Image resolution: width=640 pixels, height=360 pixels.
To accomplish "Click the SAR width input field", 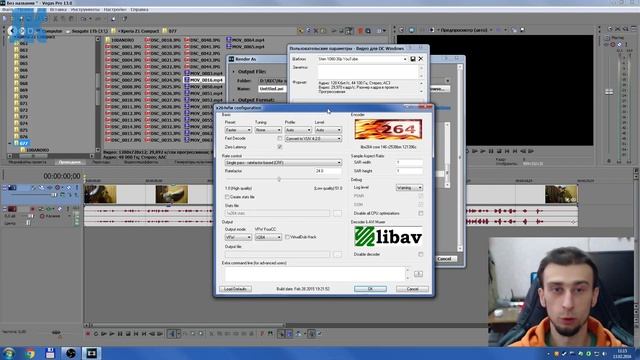I will point(409,162).
